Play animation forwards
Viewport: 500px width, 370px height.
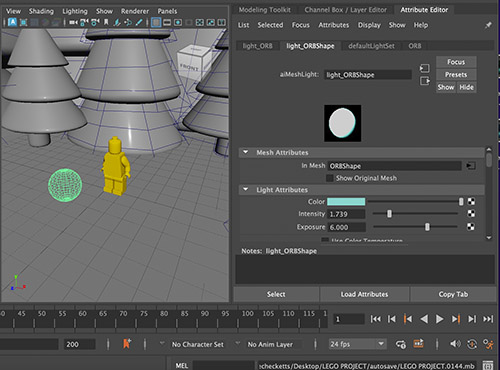(440, 319)
